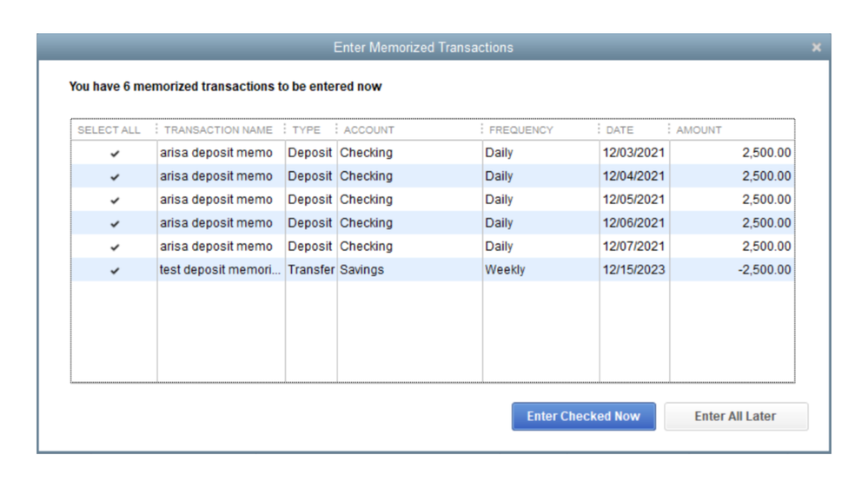Click Enter Checked Now button
Viewport: 868px width, 488px height.
tap(583, 417)
